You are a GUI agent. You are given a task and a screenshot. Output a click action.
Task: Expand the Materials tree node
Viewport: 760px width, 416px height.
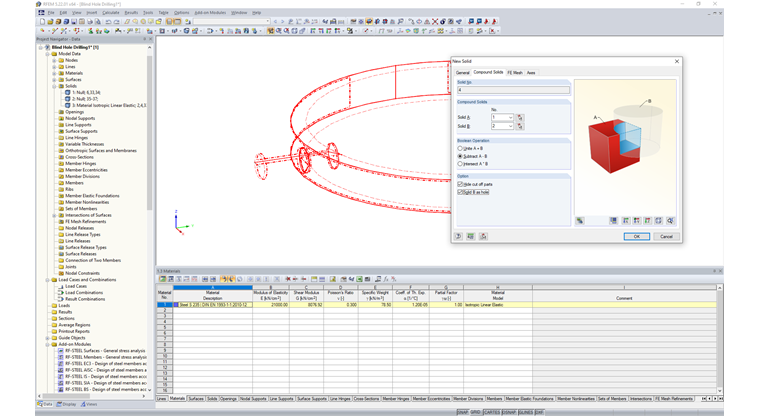[x=54, y=73]
